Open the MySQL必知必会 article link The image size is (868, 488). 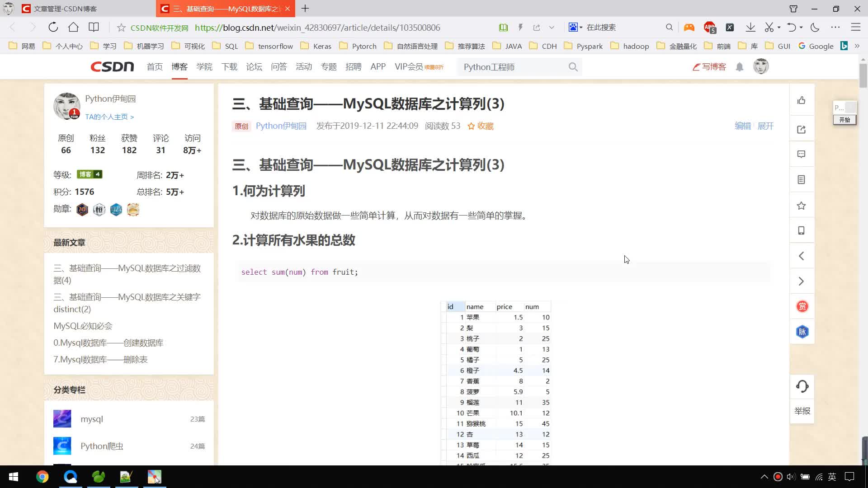point(83,326)
